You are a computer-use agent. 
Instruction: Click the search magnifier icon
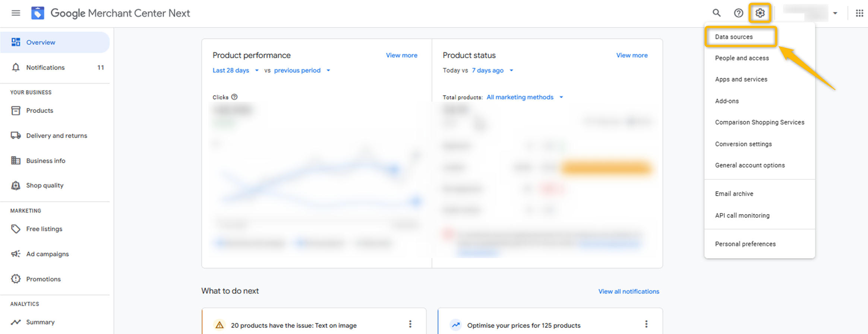coord(716,13)
